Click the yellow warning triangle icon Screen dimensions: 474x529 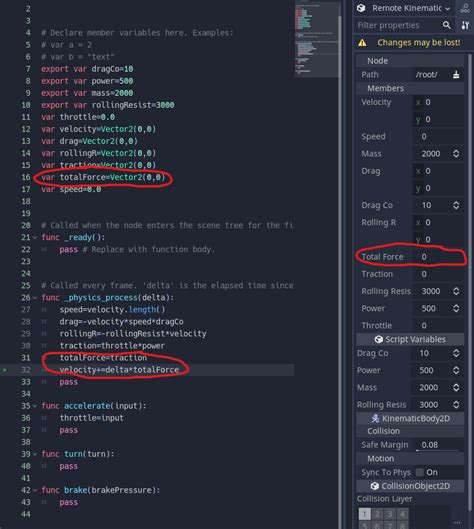(x=362, y=43)
